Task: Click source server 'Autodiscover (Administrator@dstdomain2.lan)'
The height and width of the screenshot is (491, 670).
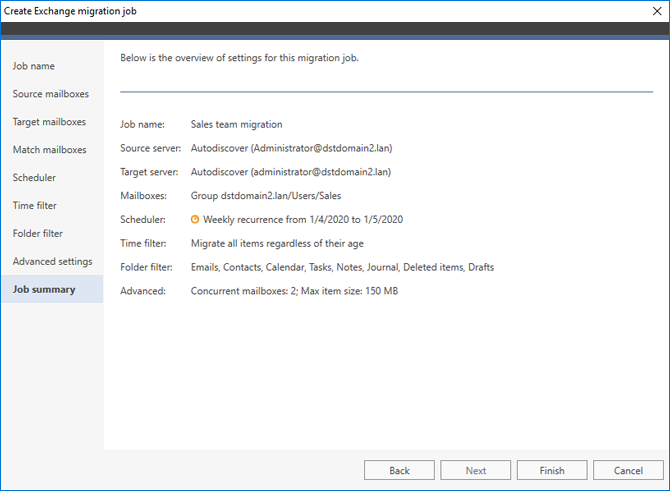Action: [x=291, y=148]
